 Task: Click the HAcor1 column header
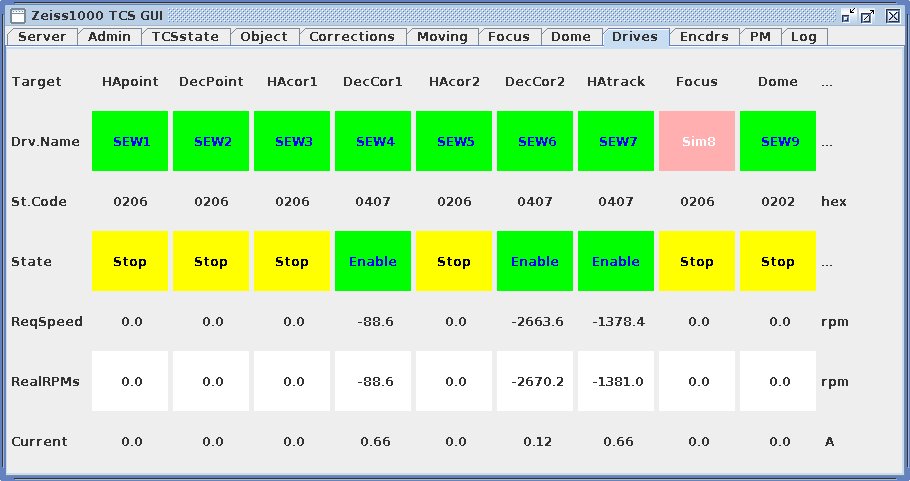pyautogui.click(x=292, y=82)
